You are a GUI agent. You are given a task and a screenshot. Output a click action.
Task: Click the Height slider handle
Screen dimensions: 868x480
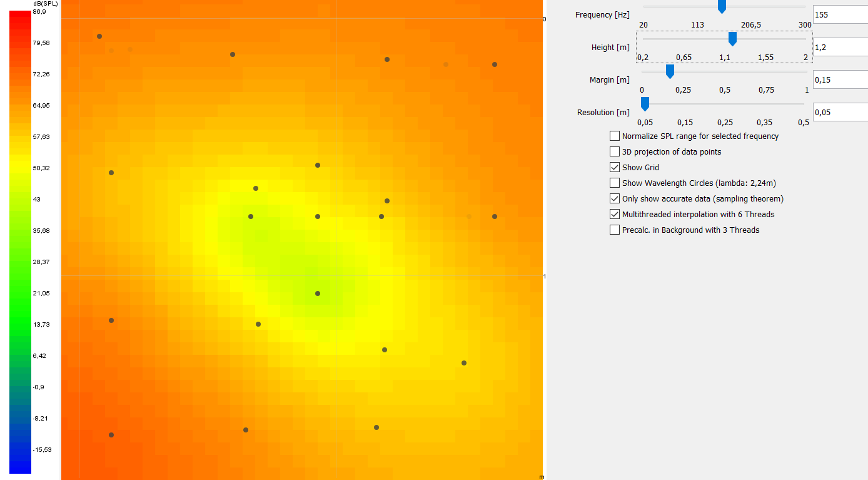click(x=732, y=39)
